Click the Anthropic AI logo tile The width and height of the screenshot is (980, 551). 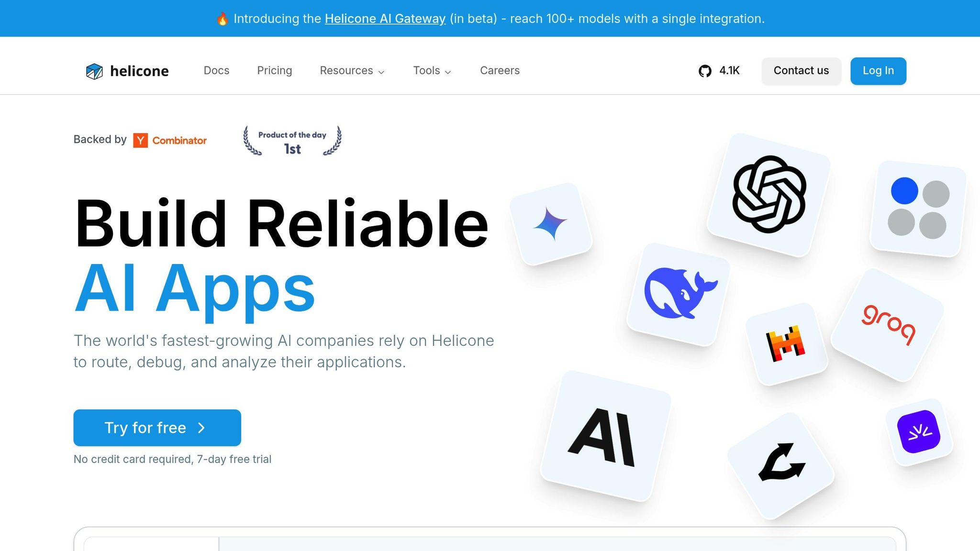[605, 436]
